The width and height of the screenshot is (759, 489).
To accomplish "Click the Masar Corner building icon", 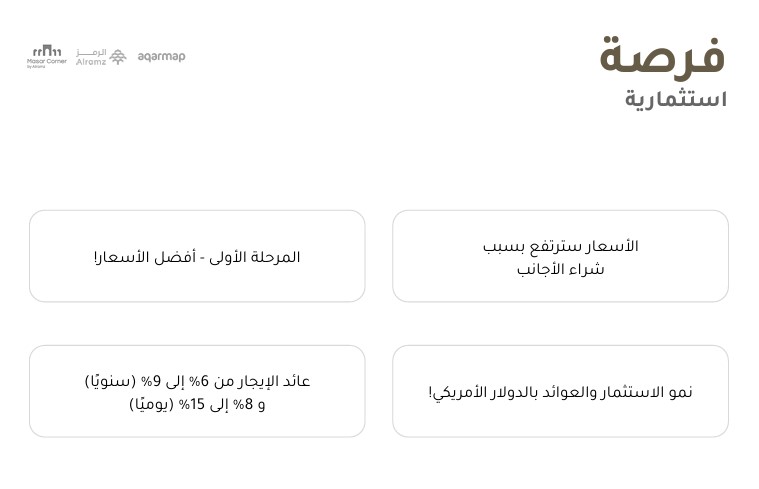I will tap(46, 50).
